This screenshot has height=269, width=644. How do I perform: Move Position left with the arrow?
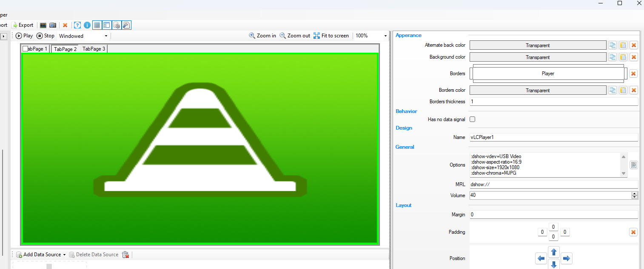coord(541,258)
